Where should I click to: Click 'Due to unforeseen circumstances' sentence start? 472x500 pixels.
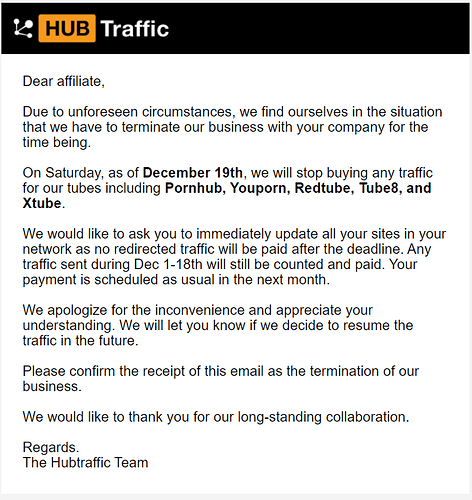[x=127, y=112]
